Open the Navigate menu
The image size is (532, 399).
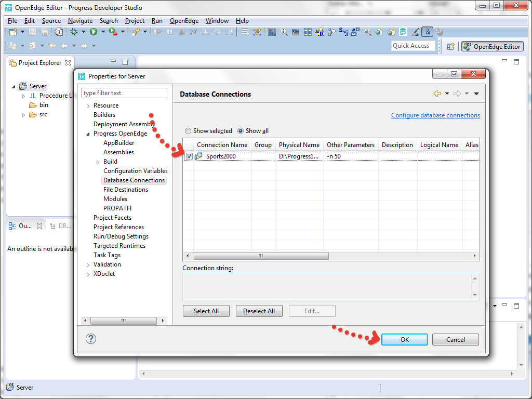click(80, 21)
